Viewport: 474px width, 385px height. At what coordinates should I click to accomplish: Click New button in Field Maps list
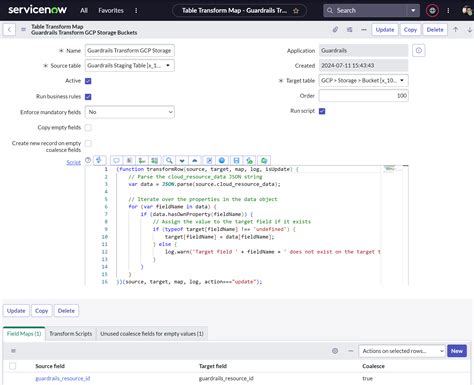[x=457, y=351]
